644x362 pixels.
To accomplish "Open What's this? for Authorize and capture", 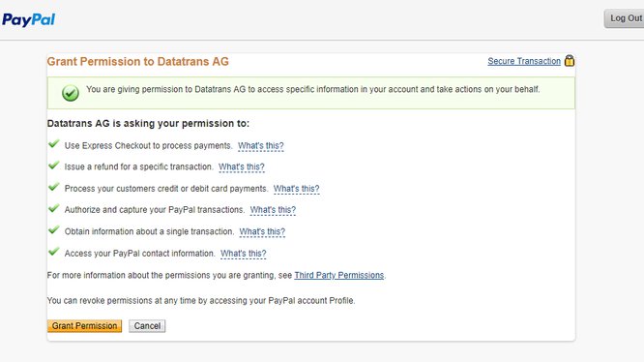I will pos(273,210).
